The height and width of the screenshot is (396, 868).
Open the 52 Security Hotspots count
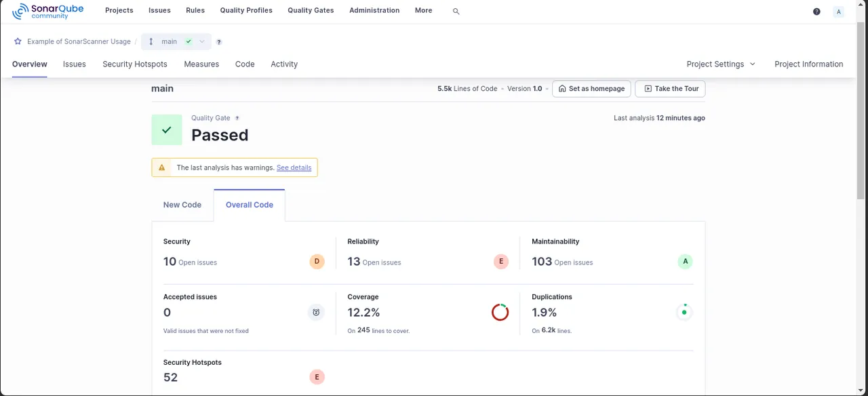(x=170, y=378)
